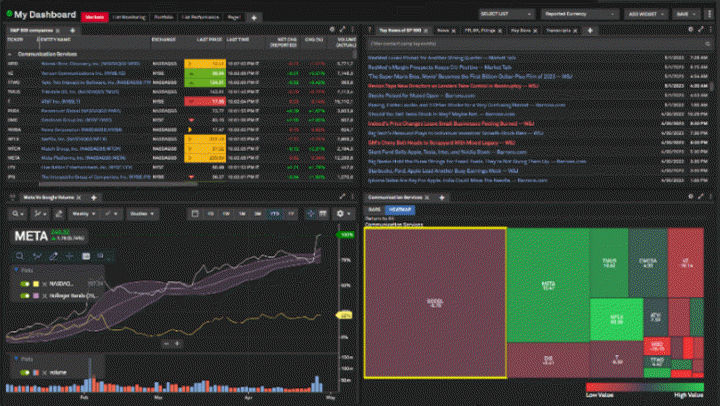Open the Meta Platforms entity link

83,158
